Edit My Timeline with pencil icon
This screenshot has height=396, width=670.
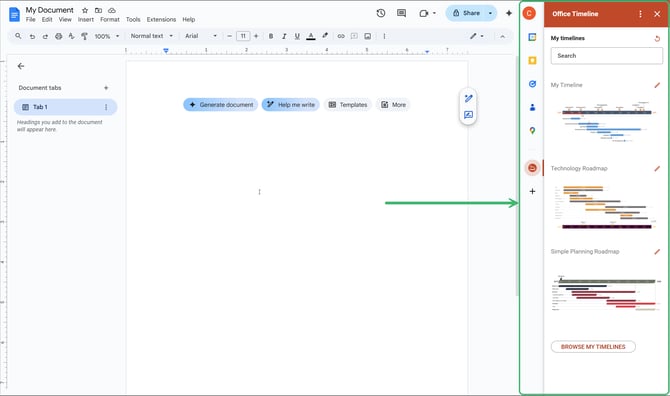(657, 85)
